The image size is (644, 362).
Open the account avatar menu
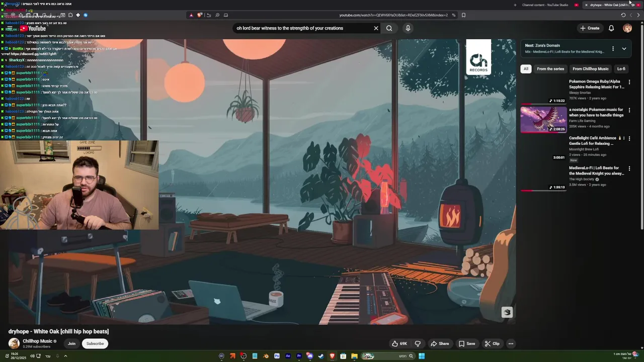(627, 28)
